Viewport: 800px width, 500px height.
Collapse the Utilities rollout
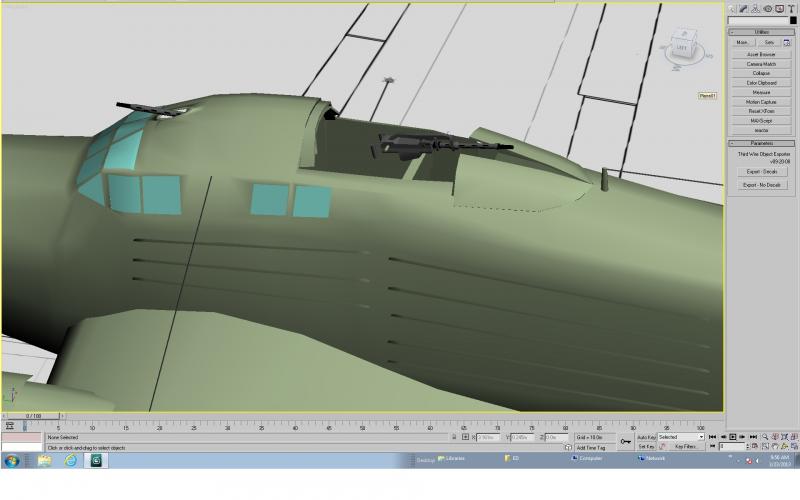point(761,32)
